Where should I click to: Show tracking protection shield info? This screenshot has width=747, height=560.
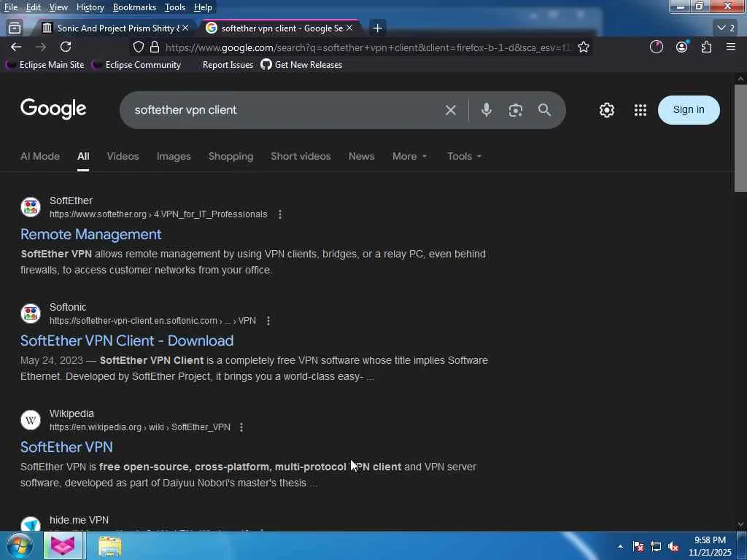[x=138, y=47]
